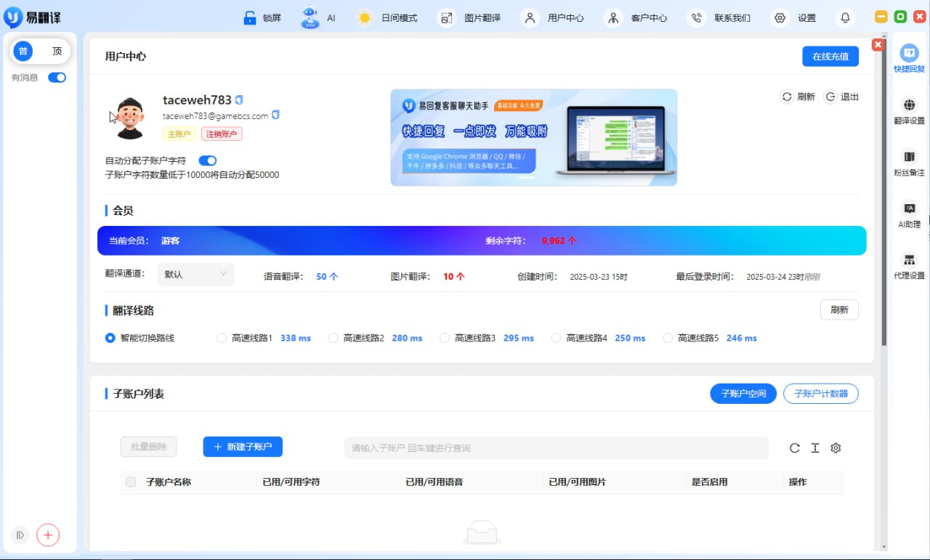Copy the username taceweh783

[x=239, y=100]
